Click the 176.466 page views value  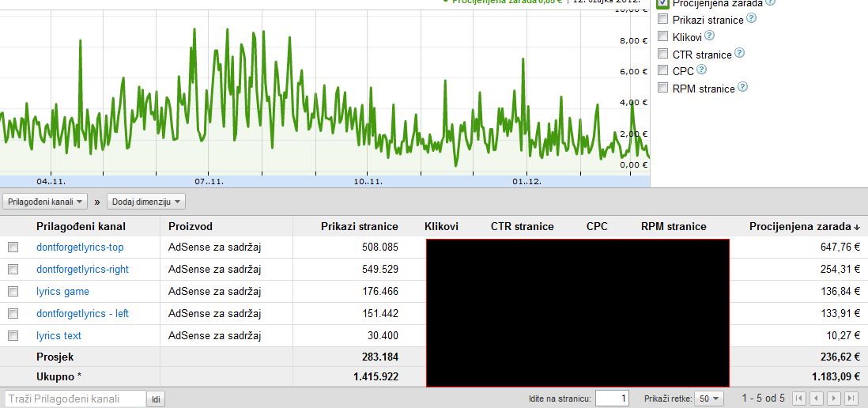(379, 291)
